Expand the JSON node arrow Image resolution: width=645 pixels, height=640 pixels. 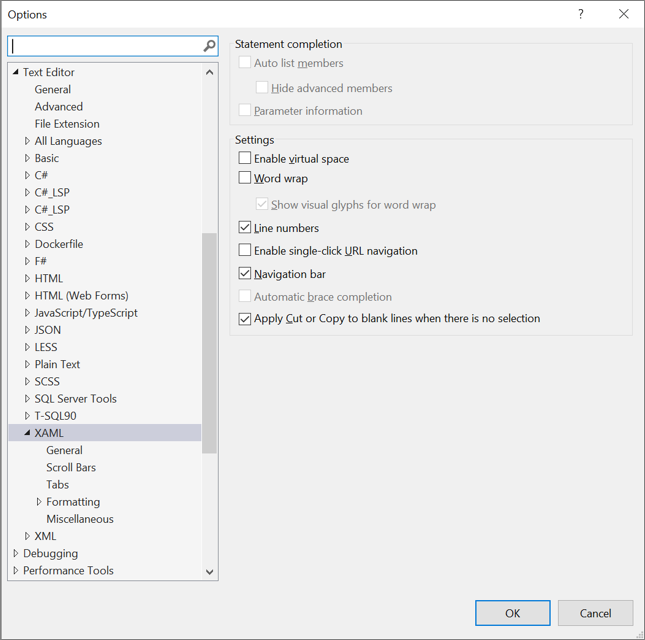coord(27,330)
